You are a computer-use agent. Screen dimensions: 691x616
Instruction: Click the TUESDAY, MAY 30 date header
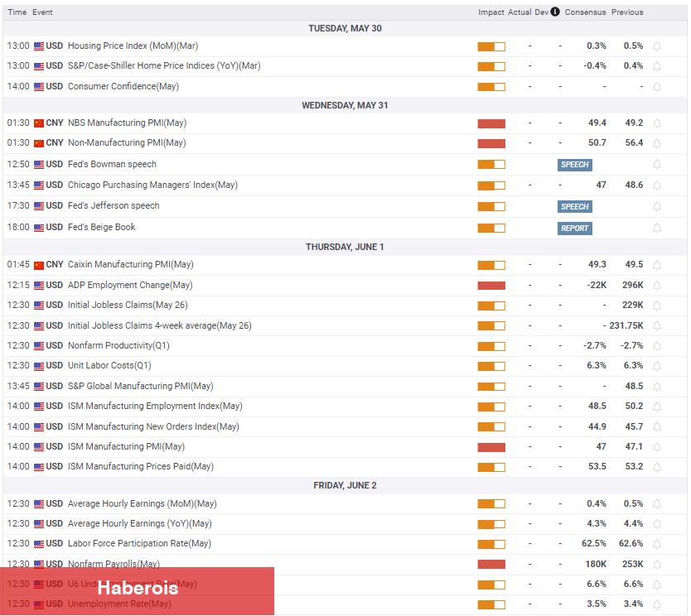345,29
